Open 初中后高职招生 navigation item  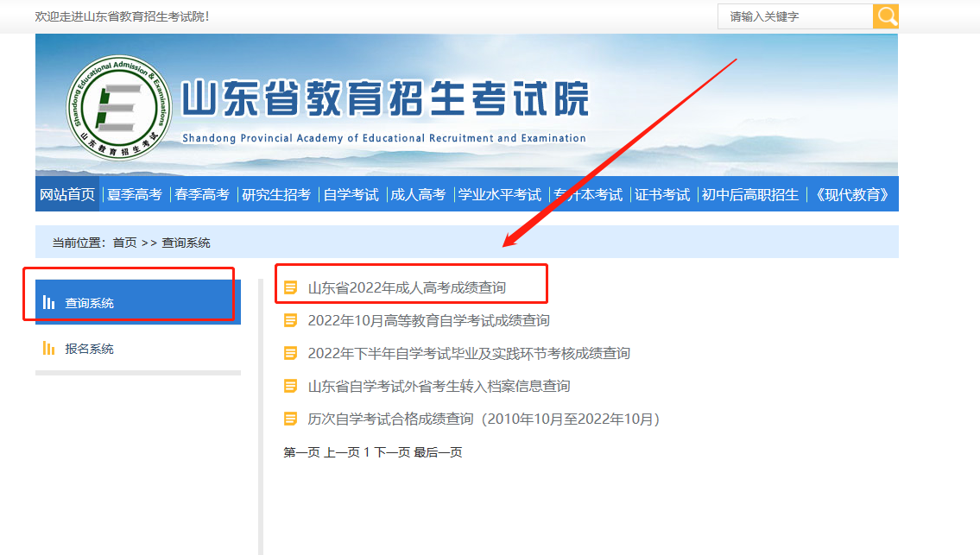coord(750,194)
